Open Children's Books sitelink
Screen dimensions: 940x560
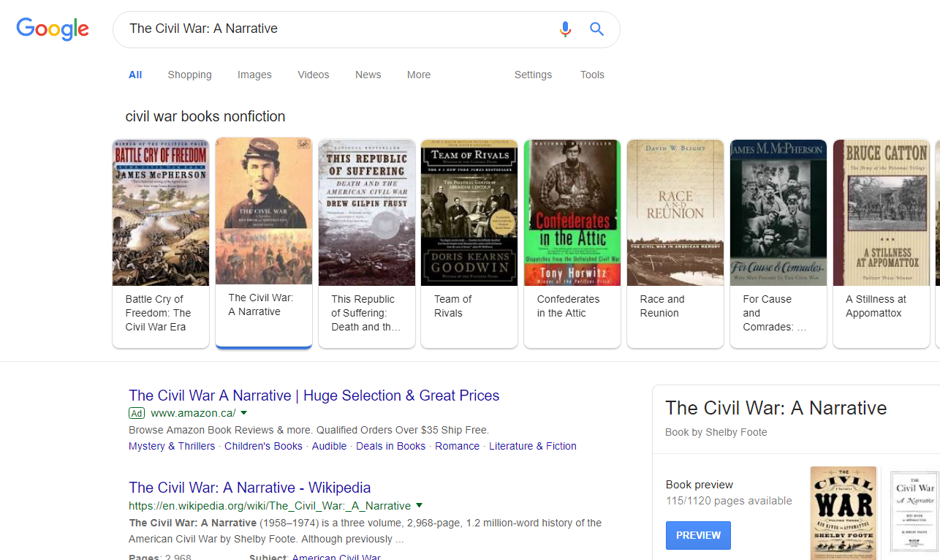tap(263, 446)
